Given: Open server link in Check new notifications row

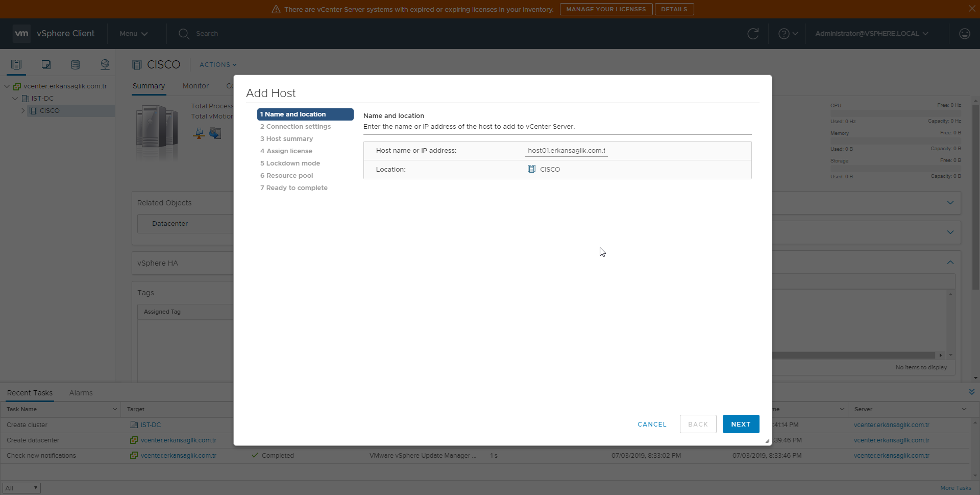Looking at the screenshot, I should click(891, 456).
